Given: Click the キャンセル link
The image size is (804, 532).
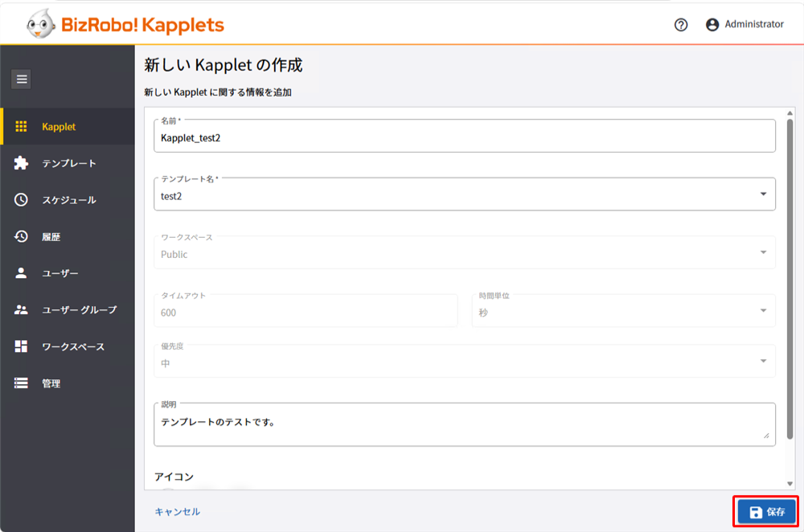Looking at the screenshot, I should [178, 511].
